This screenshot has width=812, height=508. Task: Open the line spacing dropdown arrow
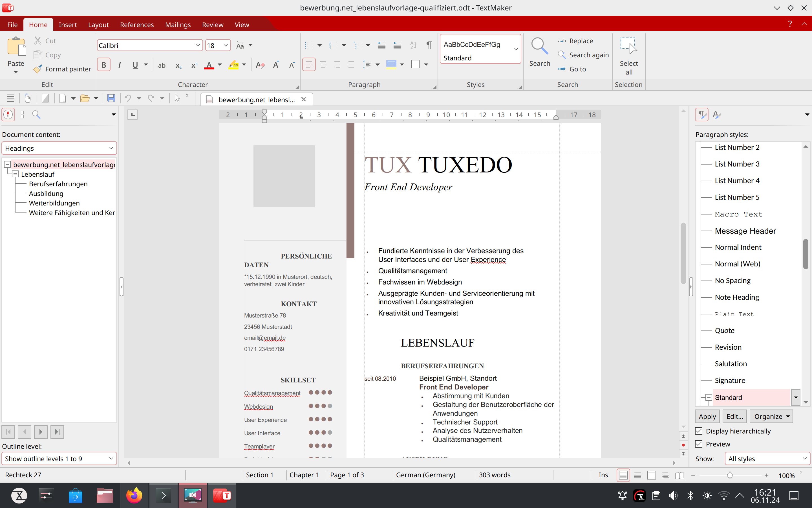[x=378, y=65]
